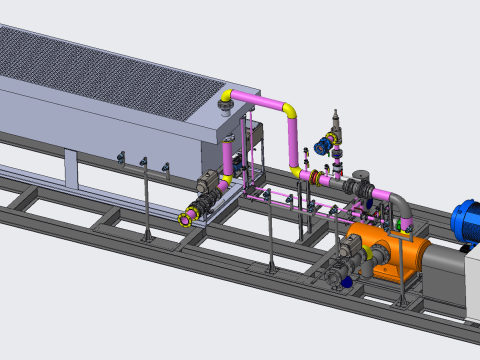Select the yellow elbow at overhead pipe bend
This screenshot has height=360, width=480.
pos(290,111)
